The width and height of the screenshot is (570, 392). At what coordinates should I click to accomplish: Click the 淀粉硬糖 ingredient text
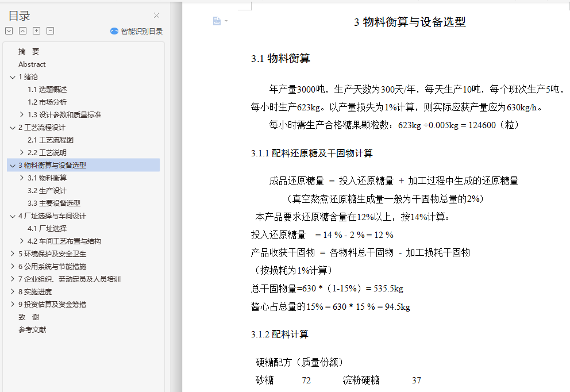pos(361,381)
